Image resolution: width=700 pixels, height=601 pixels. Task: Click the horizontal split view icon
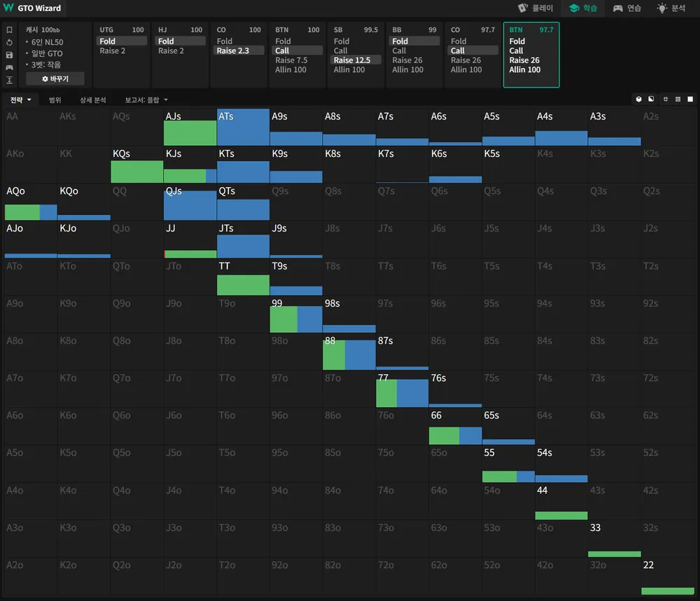(x=665, y=99)
